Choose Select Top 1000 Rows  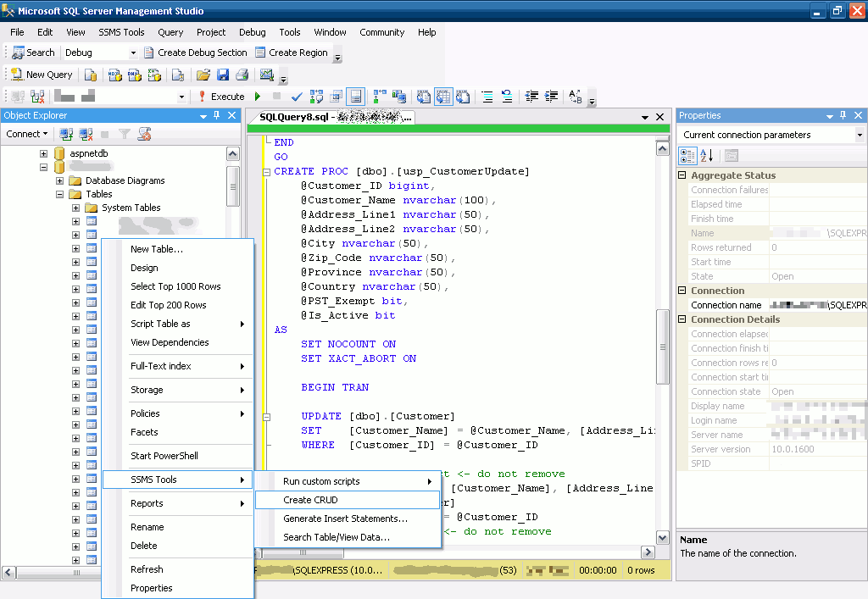click(178, 286)
